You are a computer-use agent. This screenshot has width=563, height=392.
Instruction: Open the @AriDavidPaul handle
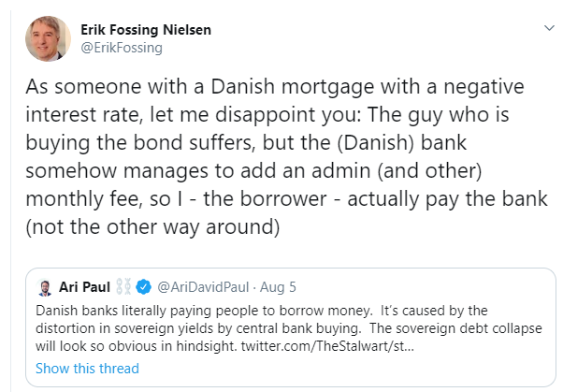(203, 287)
